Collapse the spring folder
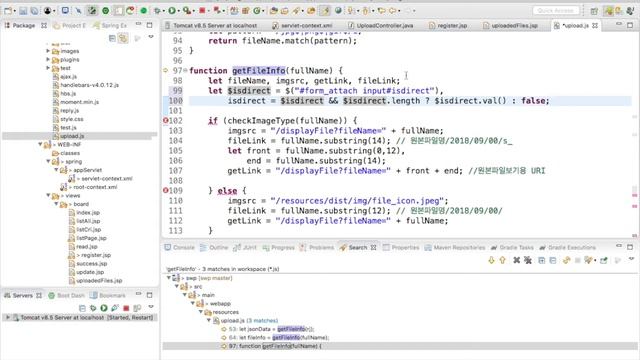640x360 pixels. click(x=48, y=161)
